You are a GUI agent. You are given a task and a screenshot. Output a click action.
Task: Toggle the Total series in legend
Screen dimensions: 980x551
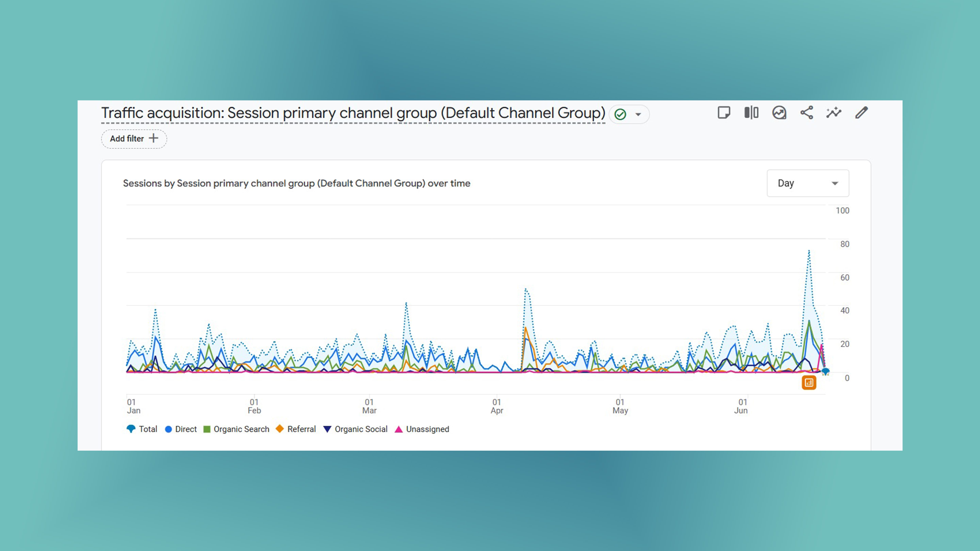142,429
